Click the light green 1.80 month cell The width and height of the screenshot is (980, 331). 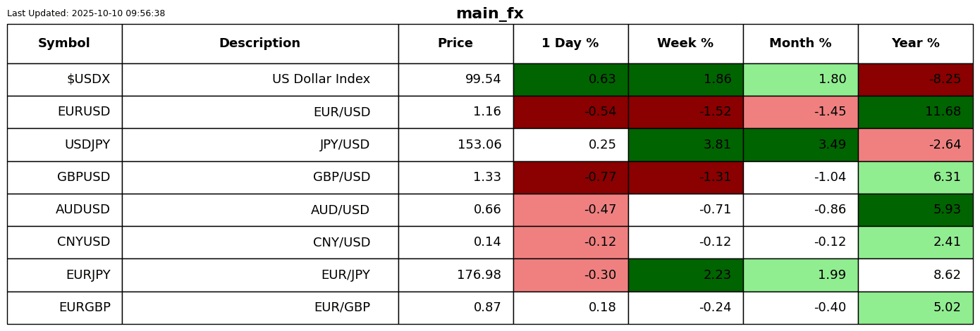pos(800,80)
